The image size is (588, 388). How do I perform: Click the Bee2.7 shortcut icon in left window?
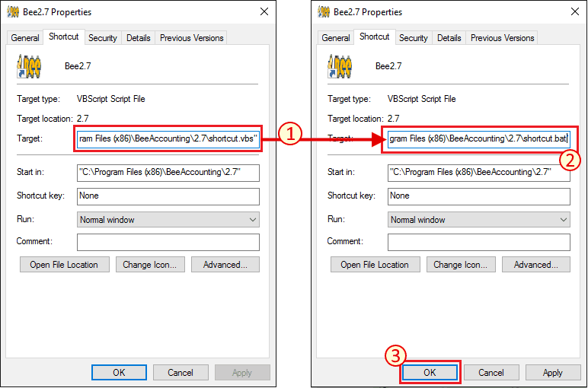(x=29, y=66)
